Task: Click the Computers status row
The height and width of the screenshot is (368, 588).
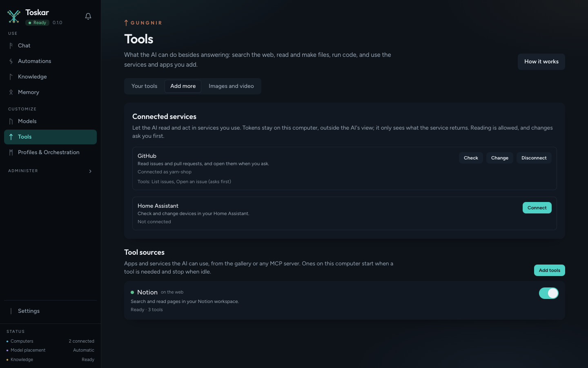Action: (x=50, y=341)
